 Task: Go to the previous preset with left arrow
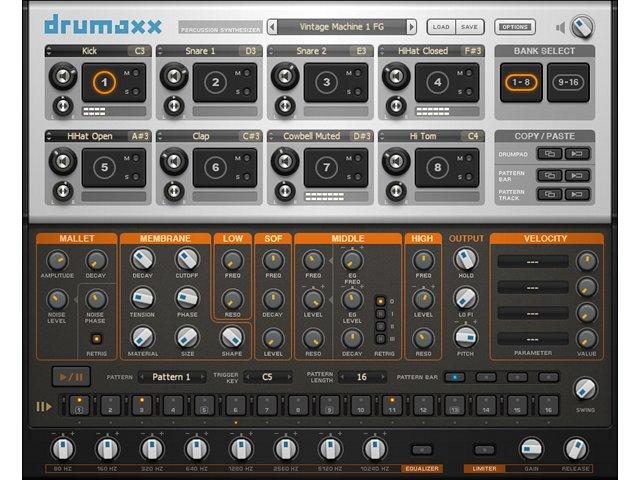point(272,27)
